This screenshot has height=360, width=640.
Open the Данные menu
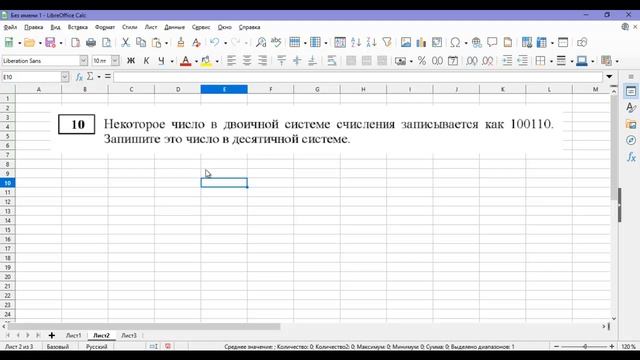coord(174,27)
